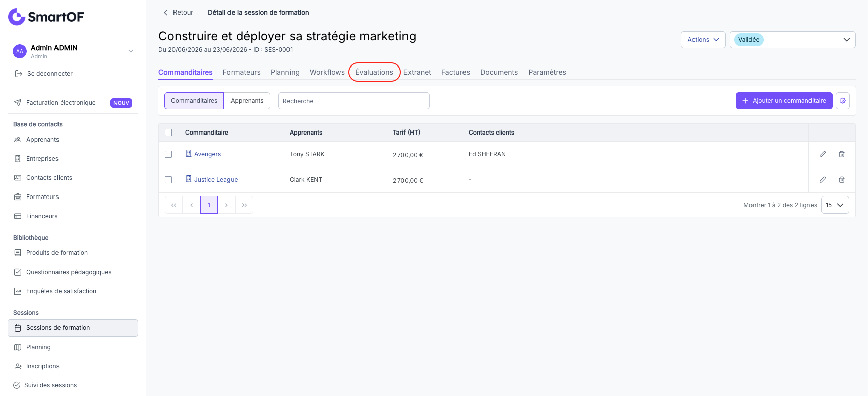Viewport: 868px width, 396px height.
Task: Click the trash icon for Avengers row
Action: (x=842, y=154)
